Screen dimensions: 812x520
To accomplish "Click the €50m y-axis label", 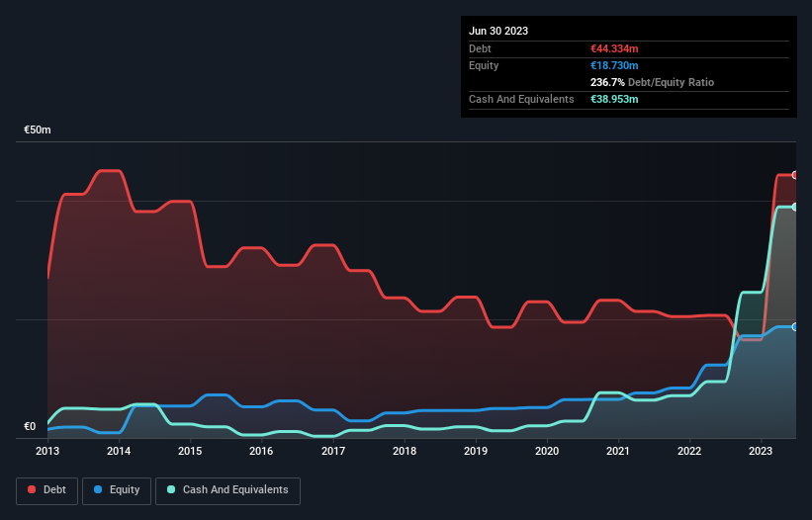I will (38, 130).
